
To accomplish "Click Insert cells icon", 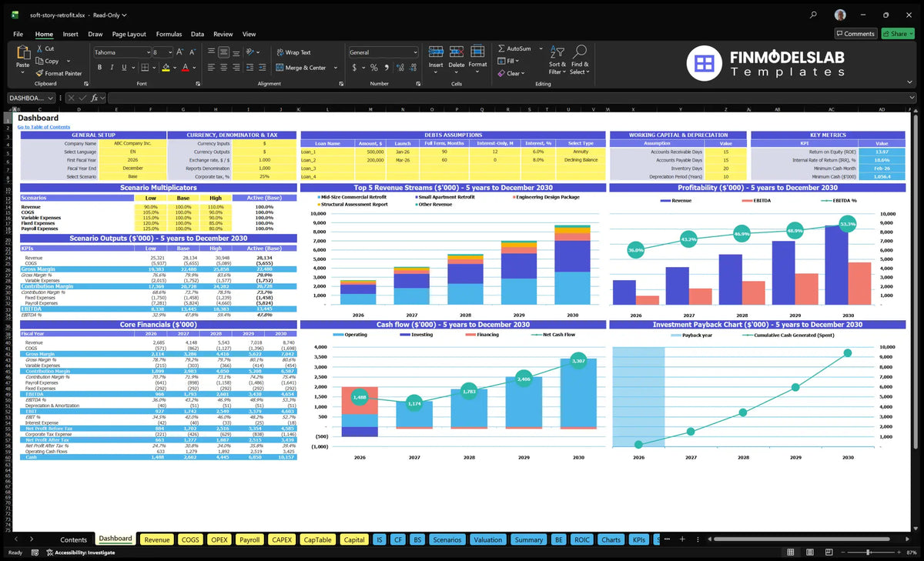I will (x=436, y=52).
